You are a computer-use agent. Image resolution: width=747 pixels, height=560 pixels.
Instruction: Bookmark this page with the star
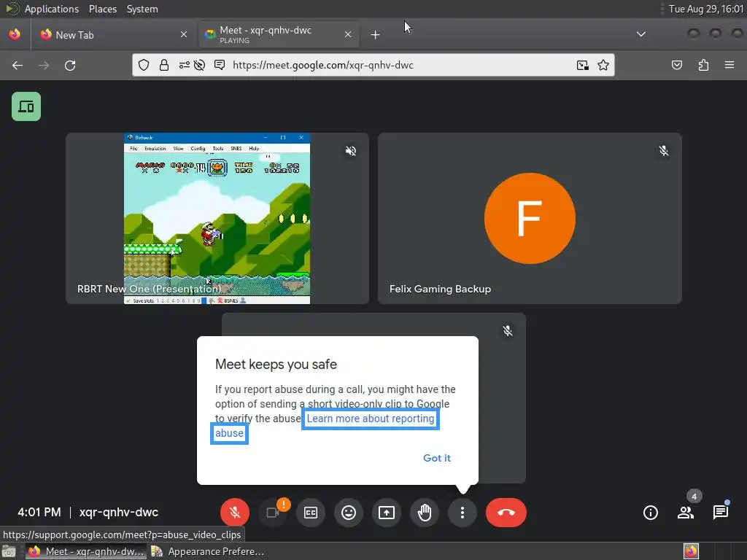[x=603, y=65]
